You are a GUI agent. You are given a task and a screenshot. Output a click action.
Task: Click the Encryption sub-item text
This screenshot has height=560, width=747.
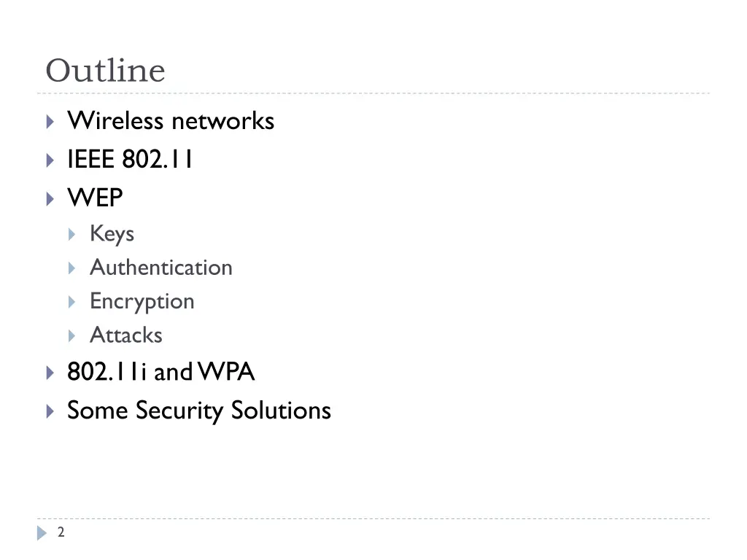pos(142,302)
